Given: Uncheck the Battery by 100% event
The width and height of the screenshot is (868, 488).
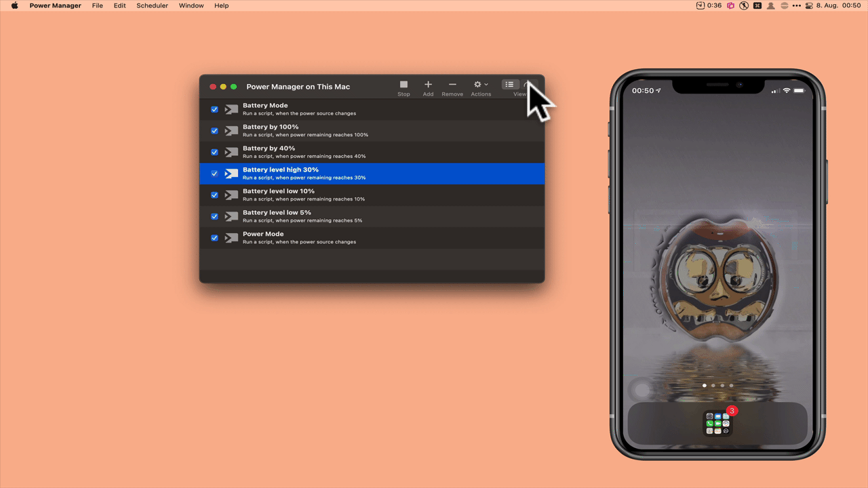Looking at the screenshot, I should [x=214, y=131].
